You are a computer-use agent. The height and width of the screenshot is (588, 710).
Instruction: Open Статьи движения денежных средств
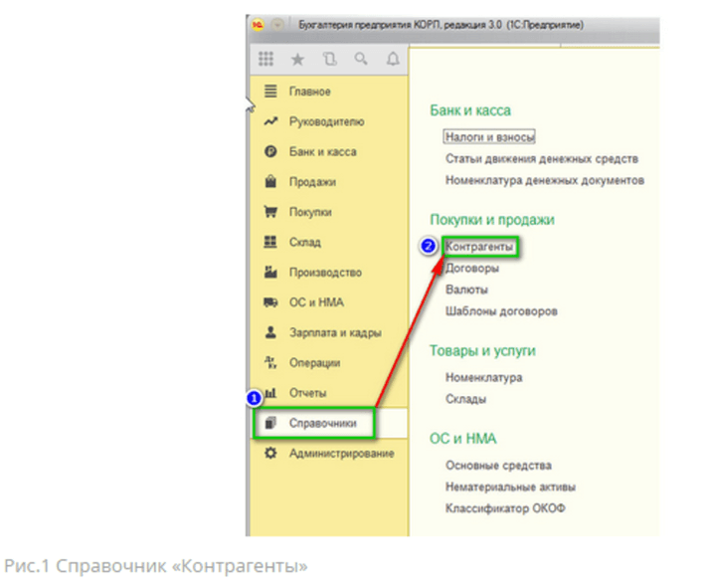[x=542, y=158]
